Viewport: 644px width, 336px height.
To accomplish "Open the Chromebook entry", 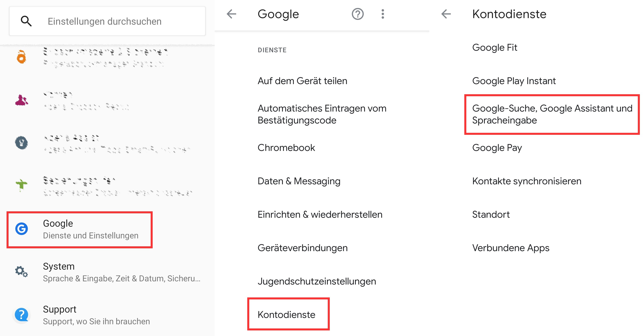I will point(322,148).
